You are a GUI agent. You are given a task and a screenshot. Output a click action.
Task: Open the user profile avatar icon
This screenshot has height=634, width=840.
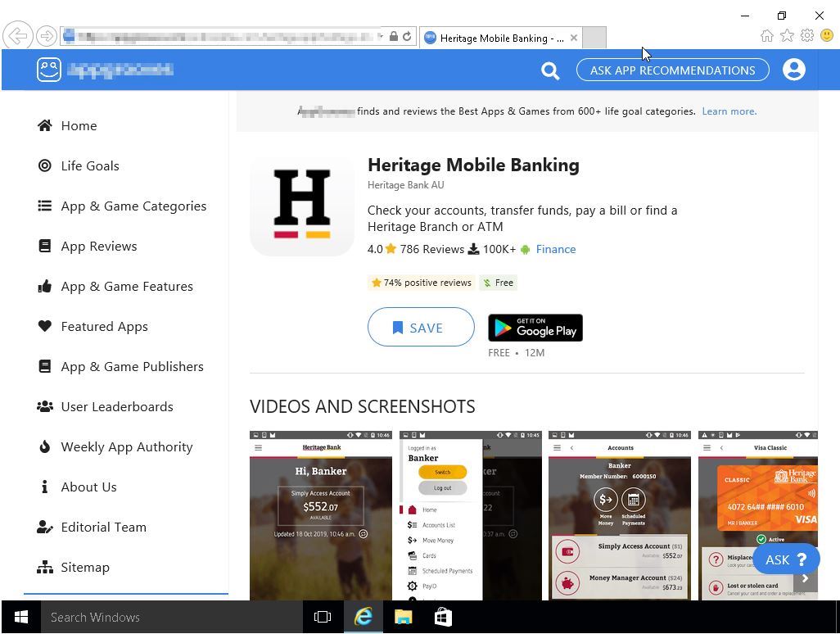(793, 70)
